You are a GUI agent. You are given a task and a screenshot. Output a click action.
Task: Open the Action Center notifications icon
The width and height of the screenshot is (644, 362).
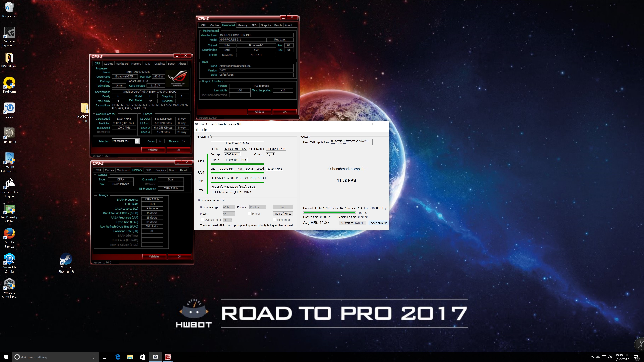pos(636,357)
